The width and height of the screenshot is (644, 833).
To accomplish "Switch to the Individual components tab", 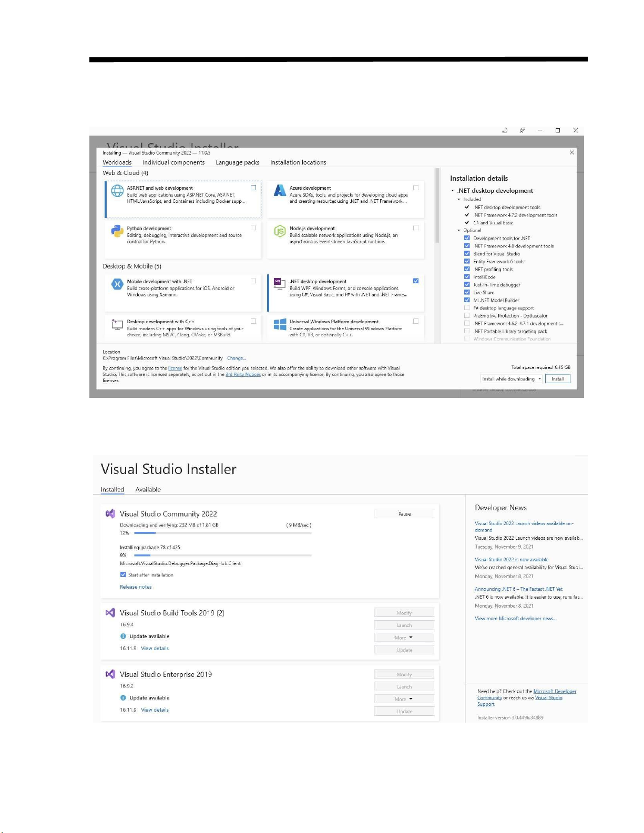I will [173, 162].
